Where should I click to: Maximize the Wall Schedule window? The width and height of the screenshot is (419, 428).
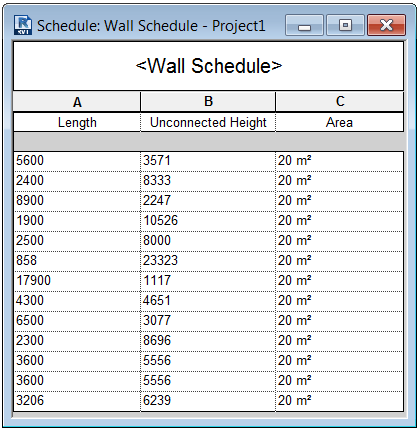pos(345,25)
